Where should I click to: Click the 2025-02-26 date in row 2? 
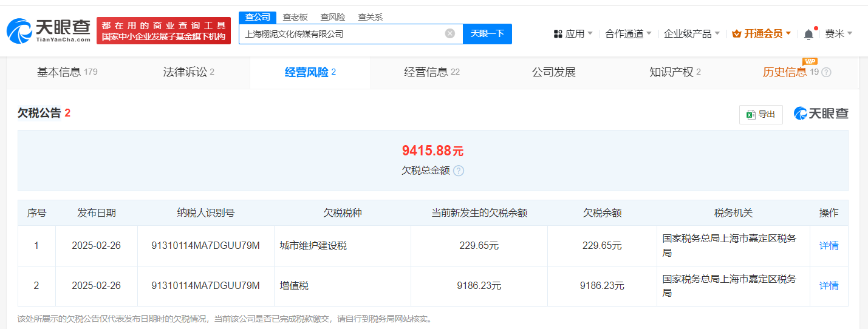pos(97,285)
